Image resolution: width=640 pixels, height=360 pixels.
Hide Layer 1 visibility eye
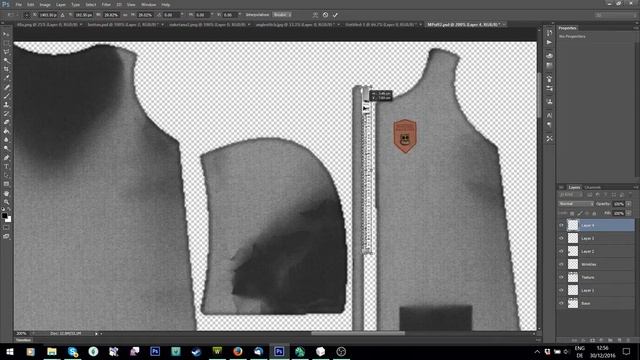click(x=561, y=290)
